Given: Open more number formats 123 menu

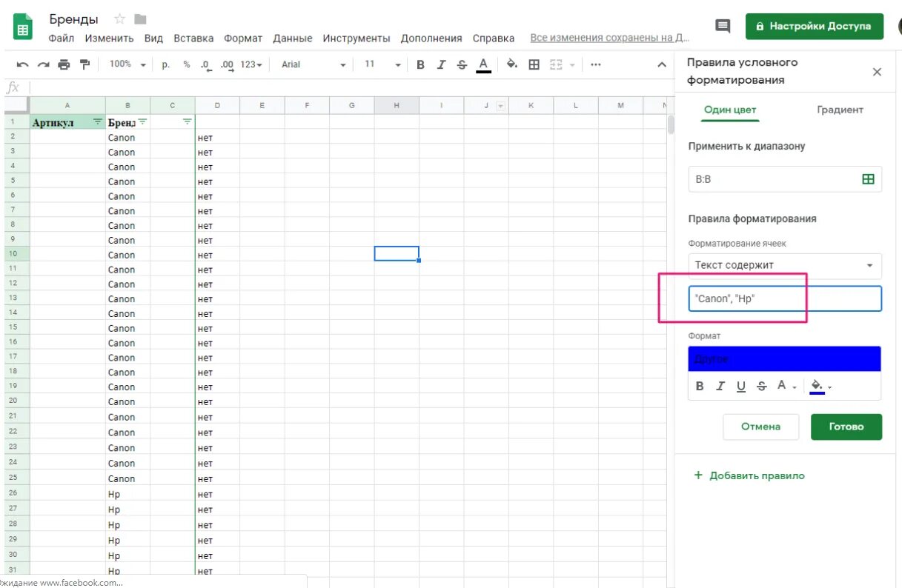Looking at the screenshot, I should click(252, 65).
